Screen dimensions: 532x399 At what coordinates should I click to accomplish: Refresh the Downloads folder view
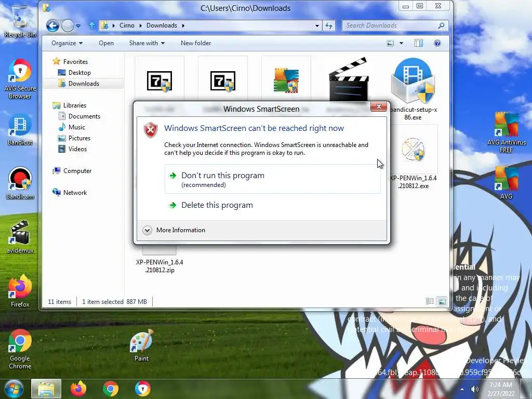329,25
